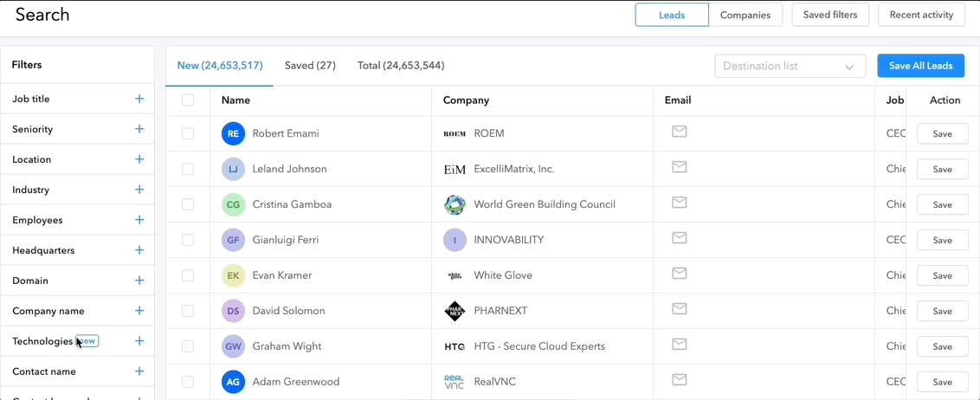
Task: Click the email envelope icon for Evan Kramer
Action: pyautogui.click(x=680, y=274)
